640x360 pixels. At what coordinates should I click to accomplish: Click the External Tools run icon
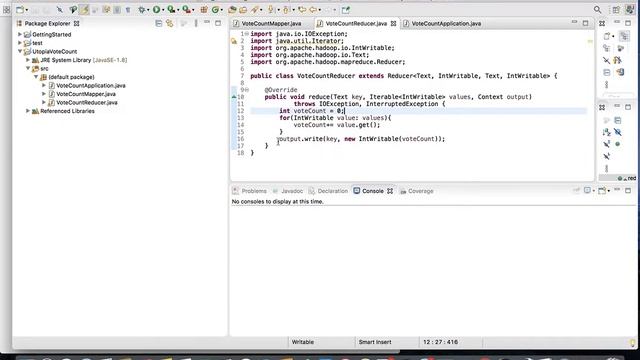coord(186,10)
